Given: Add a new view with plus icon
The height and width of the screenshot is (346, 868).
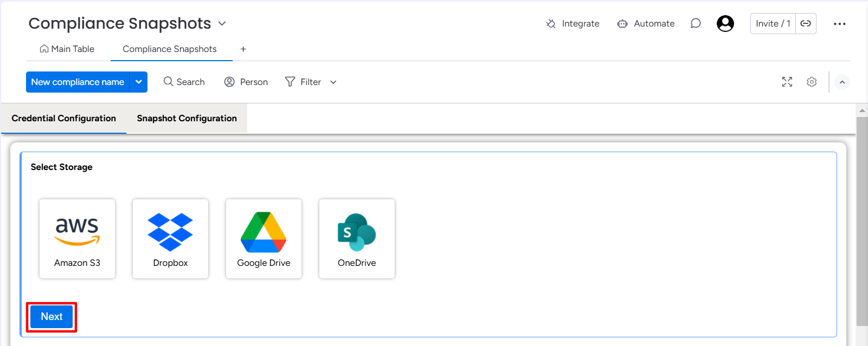Looking at the screenshot, I should click(x=243, y=49).
